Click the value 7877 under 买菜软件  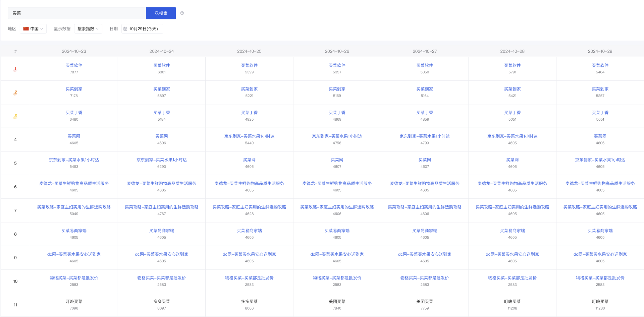(x=74, y=72)
